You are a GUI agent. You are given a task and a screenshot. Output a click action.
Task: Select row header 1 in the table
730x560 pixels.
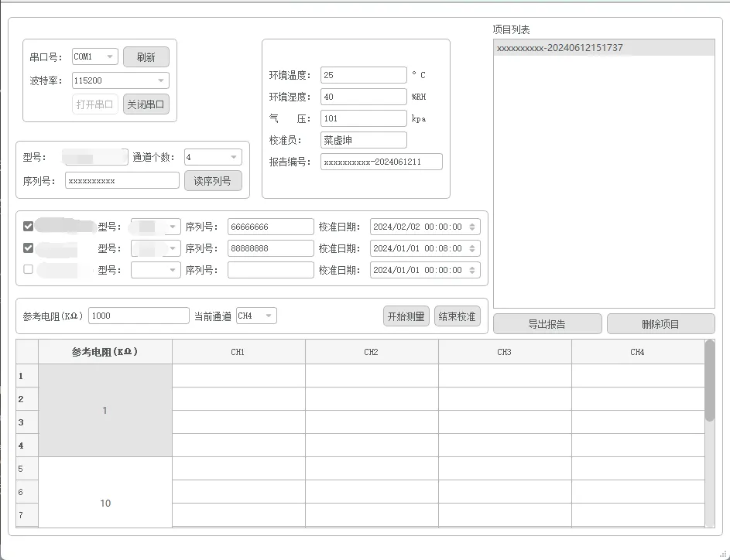coord(27,375)
